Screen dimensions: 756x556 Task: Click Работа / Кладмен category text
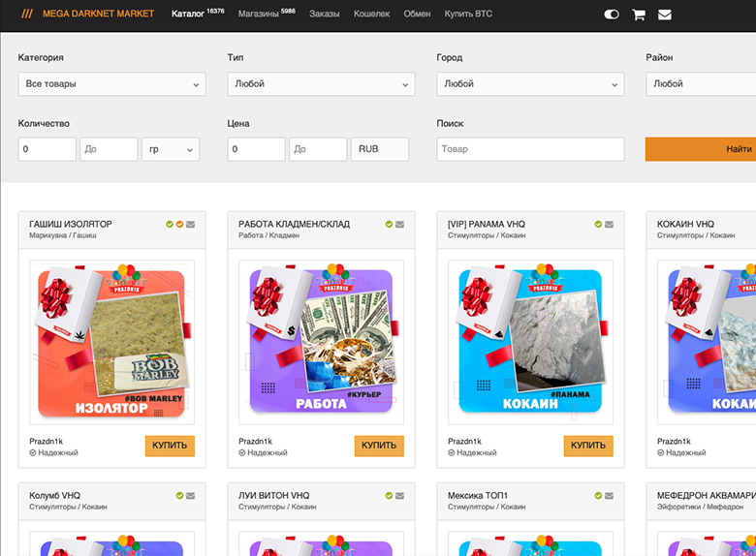[269, 235]
